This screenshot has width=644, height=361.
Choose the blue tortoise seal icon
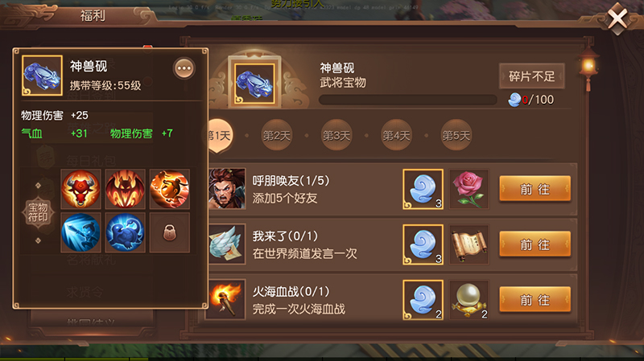[x=126, y=232]
